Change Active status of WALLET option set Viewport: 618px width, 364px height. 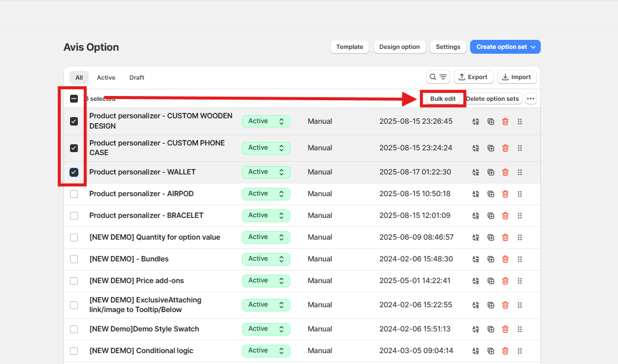pyautogui.click(x=266, y=172)
